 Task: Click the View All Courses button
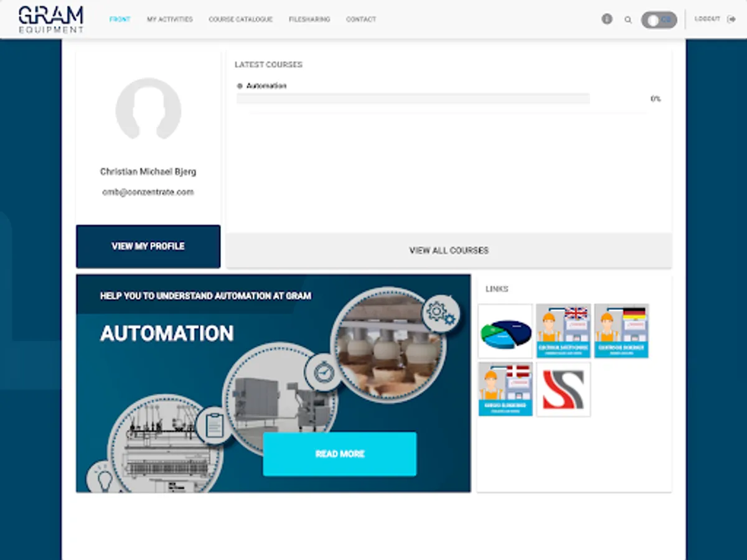coord(449,250)
